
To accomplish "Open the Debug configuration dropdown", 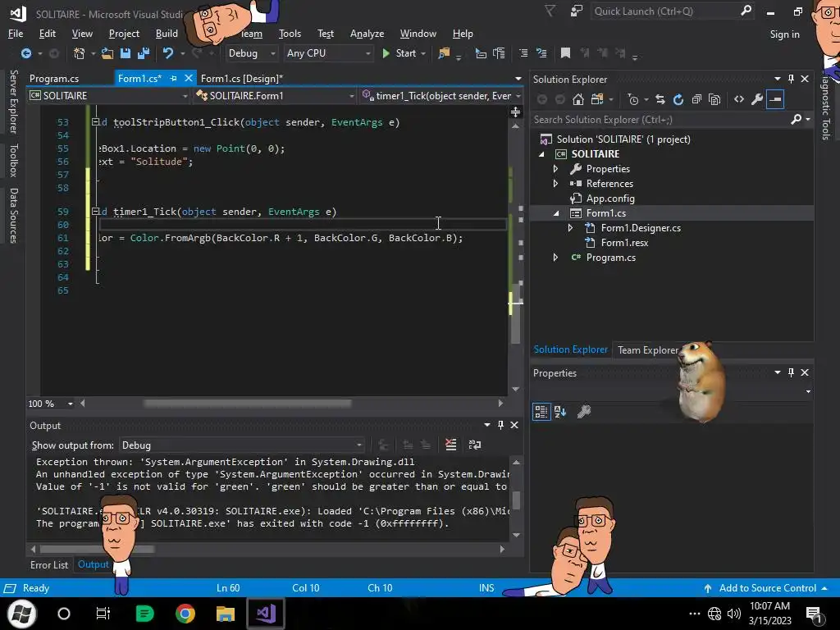I will (251, 53).
